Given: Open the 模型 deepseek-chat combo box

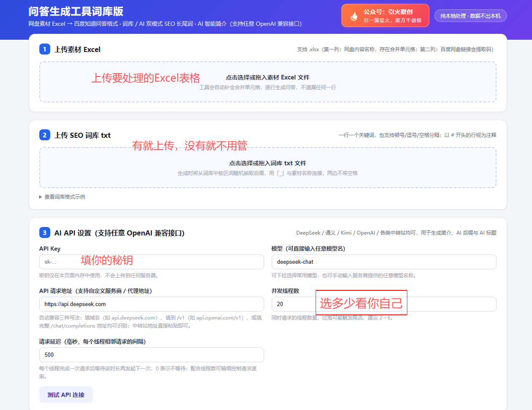Looking at the screenshot, I should (x=384, y=262).
